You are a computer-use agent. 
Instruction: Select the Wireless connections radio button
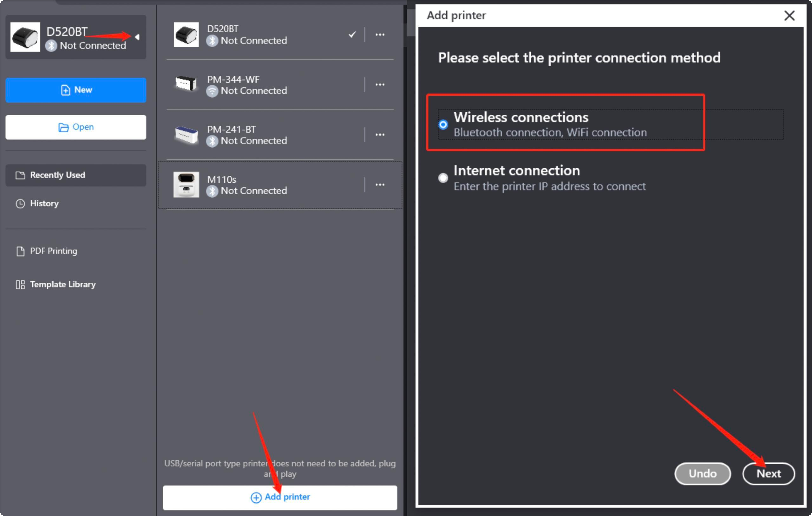pyautogui.click(x=443, y=124)
